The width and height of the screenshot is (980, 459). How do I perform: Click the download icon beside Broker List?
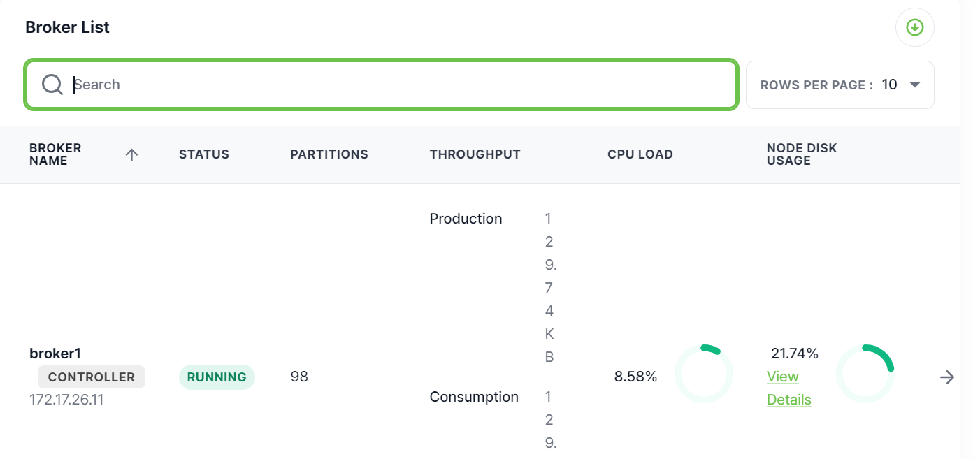pyautogui.click(x=914, y=27)
